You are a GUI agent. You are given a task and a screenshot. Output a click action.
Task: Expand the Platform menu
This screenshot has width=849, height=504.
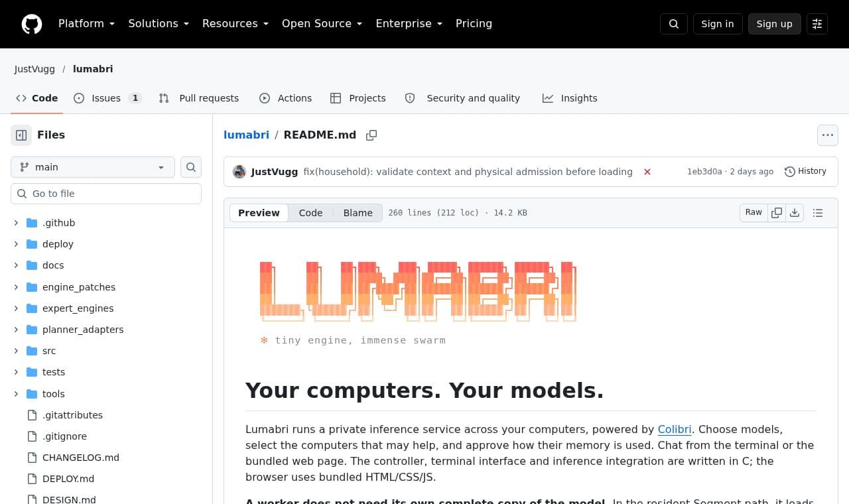[x=86, y=24]
